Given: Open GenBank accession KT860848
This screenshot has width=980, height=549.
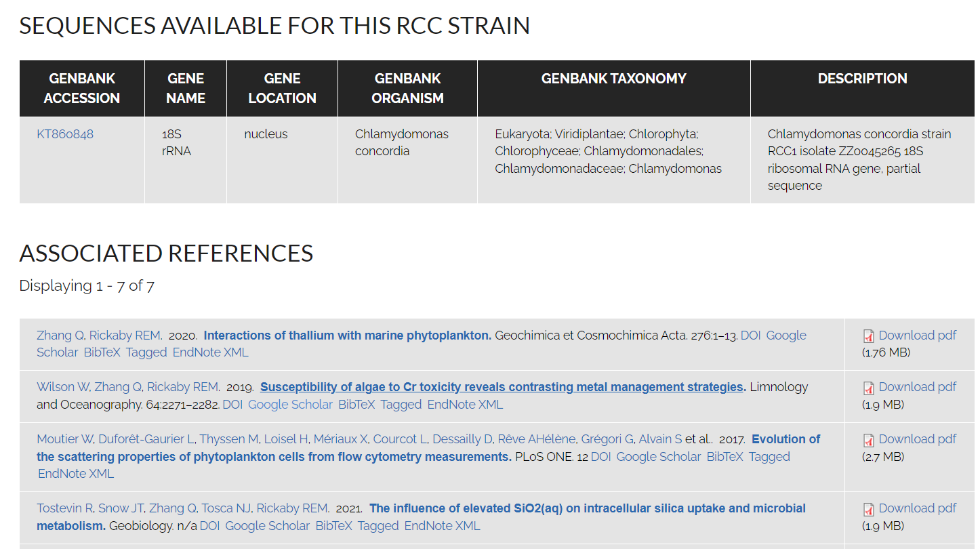Looking at the screenshot, I should pos(65,134).
